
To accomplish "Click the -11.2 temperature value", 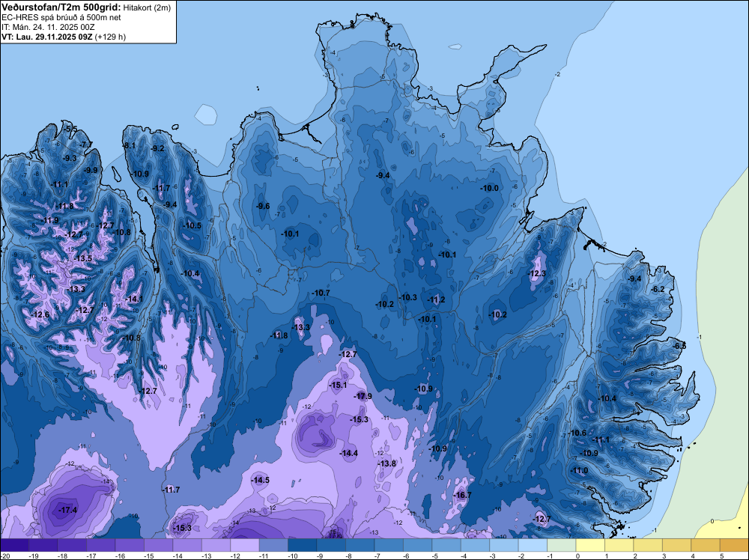I will pos(436,299).
